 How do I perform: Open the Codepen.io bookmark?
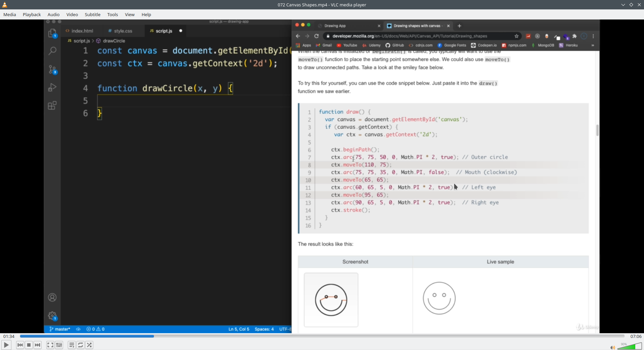(484, 45)
